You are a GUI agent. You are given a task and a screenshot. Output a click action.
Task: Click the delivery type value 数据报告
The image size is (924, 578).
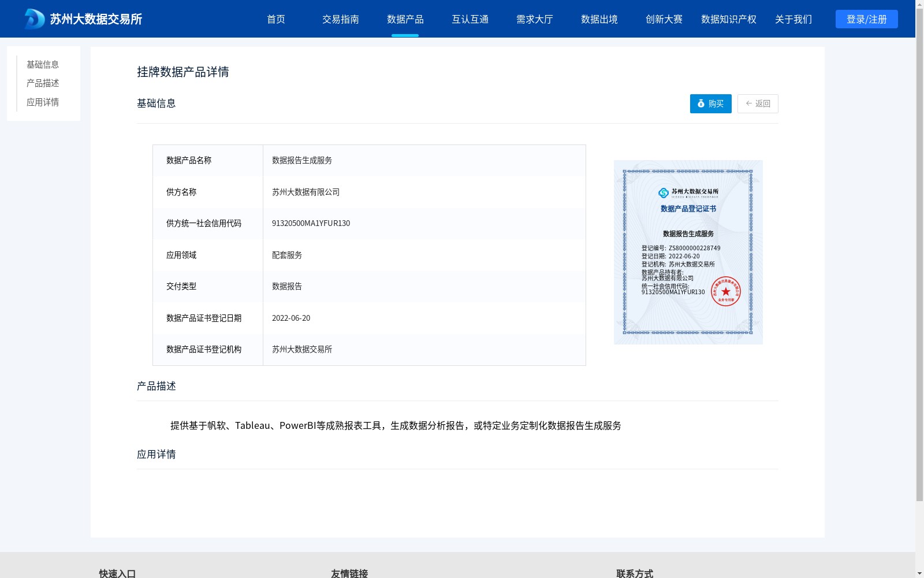[x=287, y=286]
